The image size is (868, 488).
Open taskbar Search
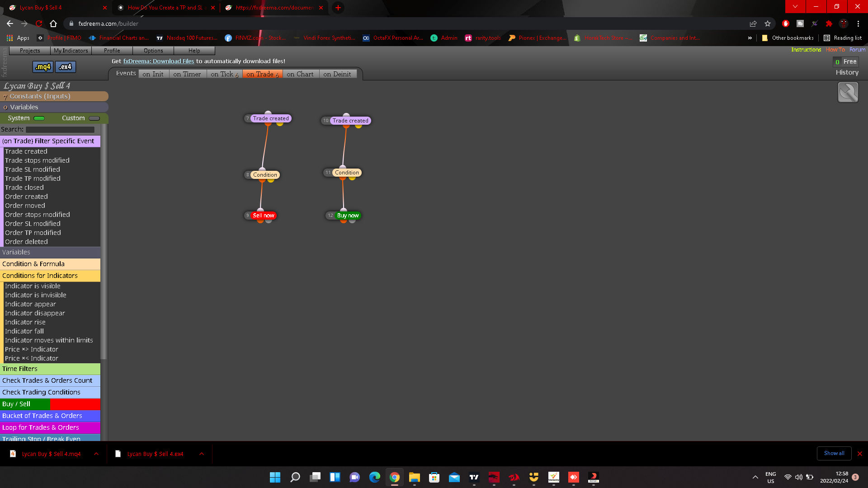[x=295, y=477]
